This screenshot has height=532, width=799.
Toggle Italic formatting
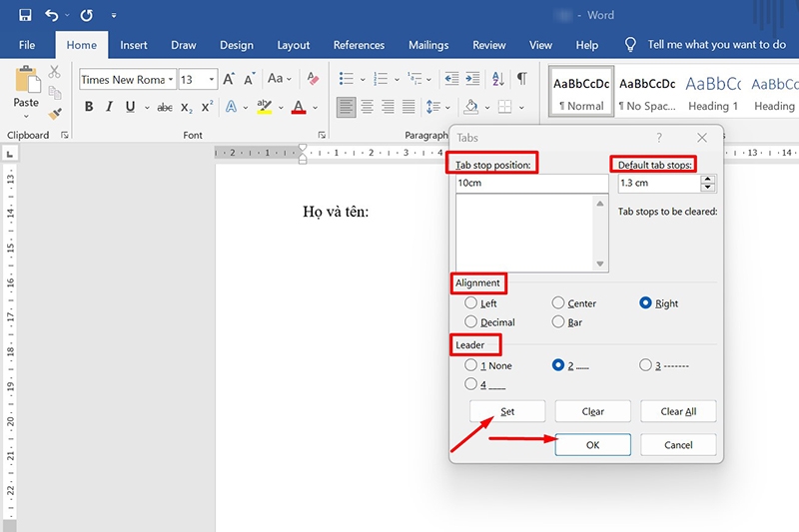(x=109, y=107)
